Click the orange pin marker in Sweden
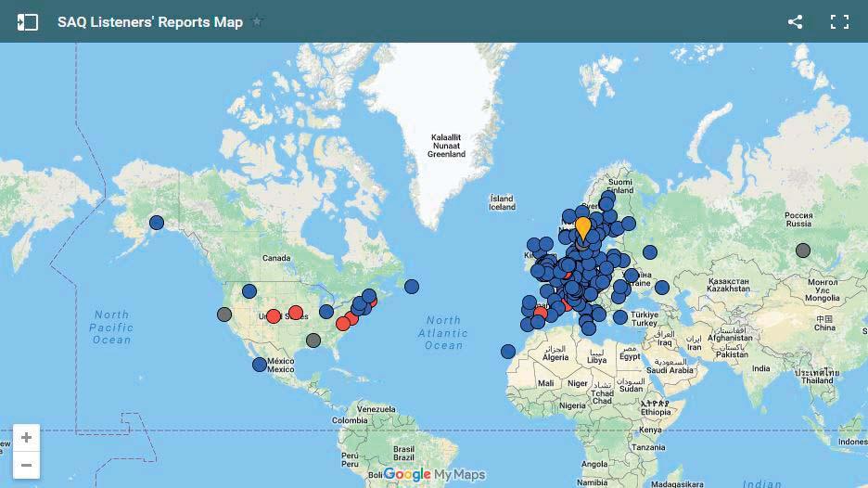This screenshot has height=488, width=868. point(583,227)
